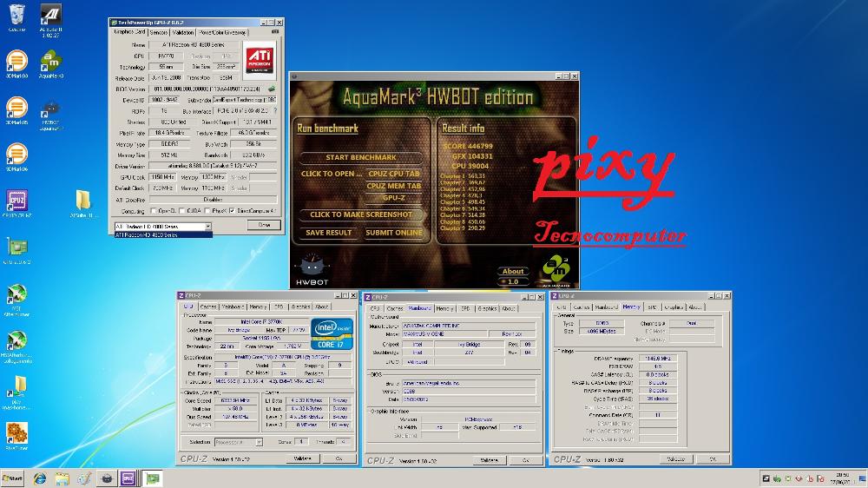Click the About button in AquaMark window
The image size is (868, 488).
click(513, 272)
